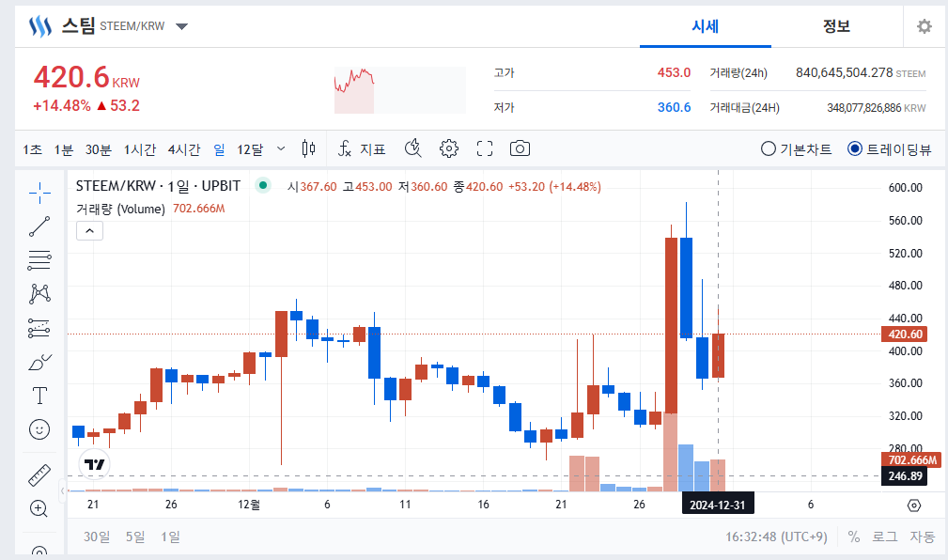Select the XABCD pattern tool
Viewport: 948px width, 560px height.
[39, 294]
